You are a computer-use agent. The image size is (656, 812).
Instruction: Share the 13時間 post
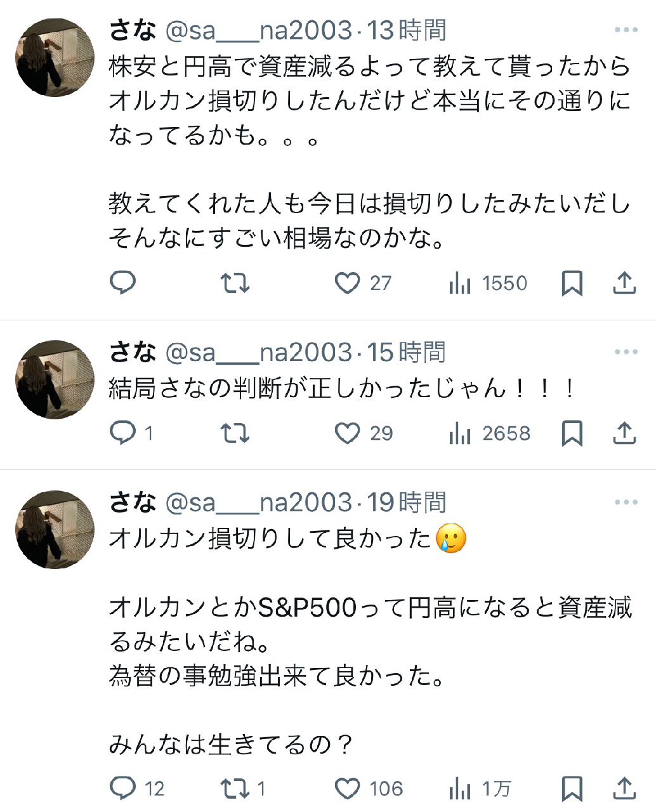tap(624, 283)
